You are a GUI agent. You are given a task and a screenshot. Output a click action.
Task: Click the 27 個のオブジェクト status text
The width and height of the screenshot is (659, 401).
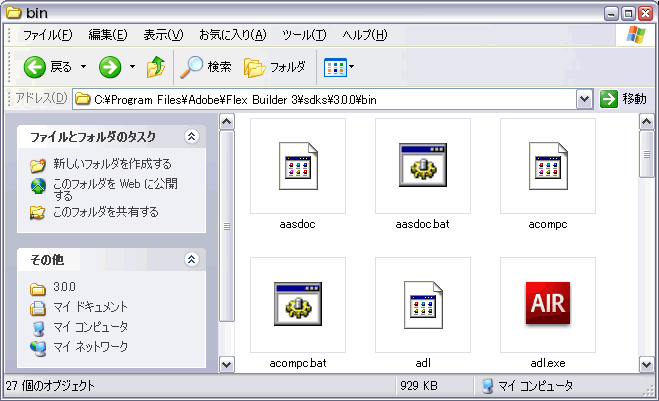tap(50, 385)
